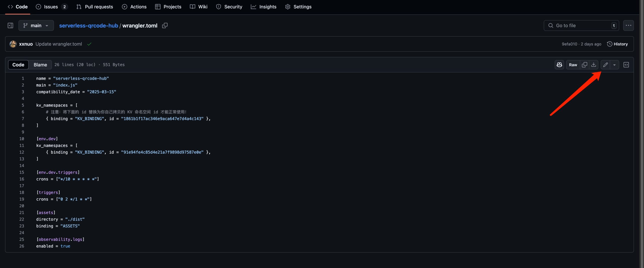
Task: Copy raw file contents icon
Action: (x=584, y=65)
